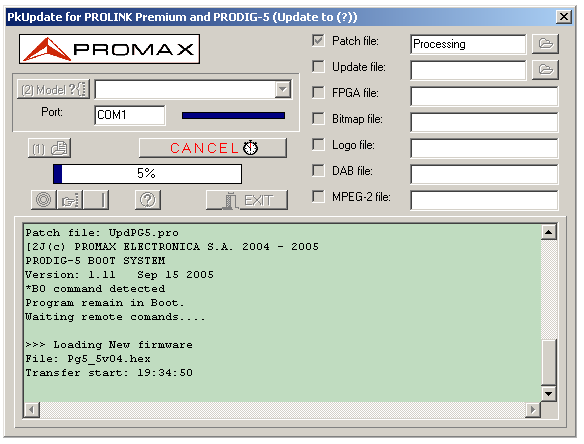
Task: Click log scroll right arrow
Action: 533,410
